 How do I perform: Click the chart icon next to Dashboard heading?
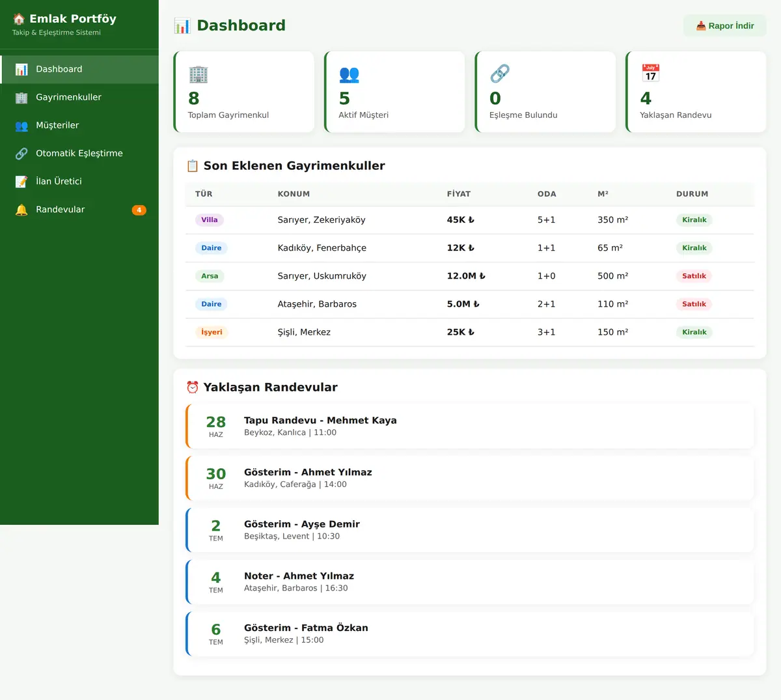[x=182, y=26]
